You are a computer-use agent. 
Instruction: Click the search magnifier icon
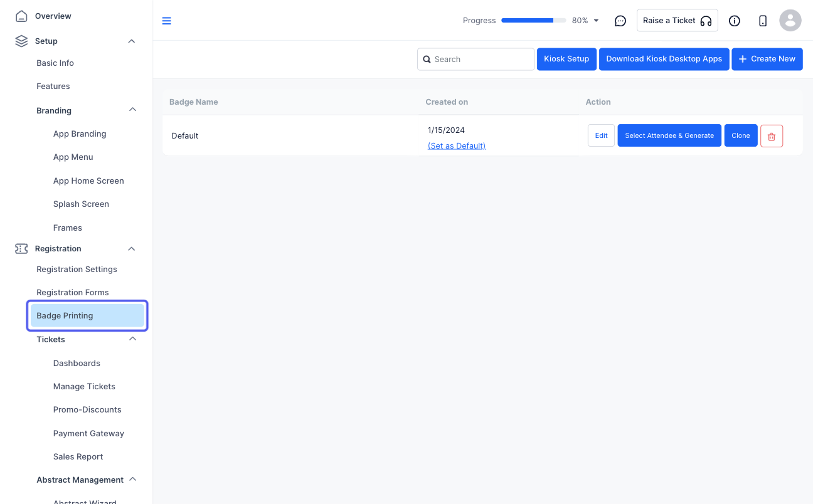point(427,60)
